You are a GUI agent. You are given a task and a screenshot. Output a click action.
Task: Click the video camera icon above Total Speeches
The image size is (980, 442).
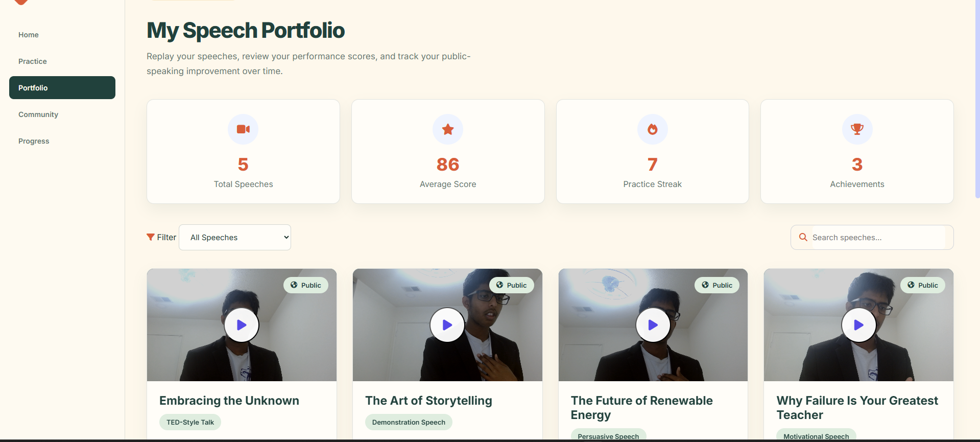243,129
